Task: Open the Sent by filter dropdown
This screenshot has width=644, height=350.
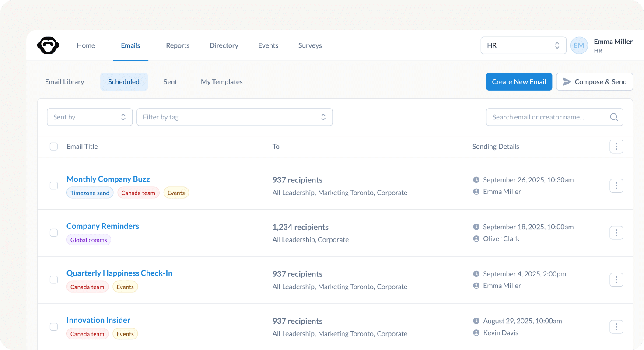Action: 89,117
